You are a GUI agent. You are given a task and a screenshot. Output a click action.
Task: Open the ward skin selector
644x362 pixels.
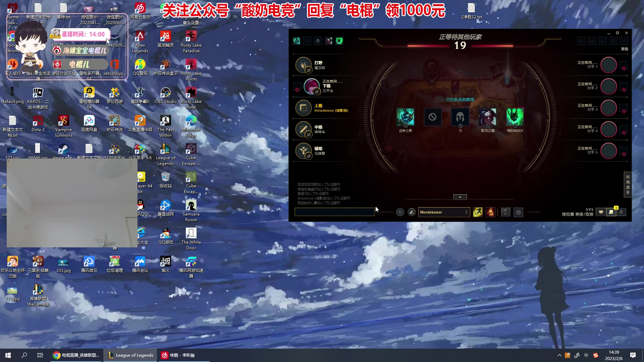[x=506, y=212]
